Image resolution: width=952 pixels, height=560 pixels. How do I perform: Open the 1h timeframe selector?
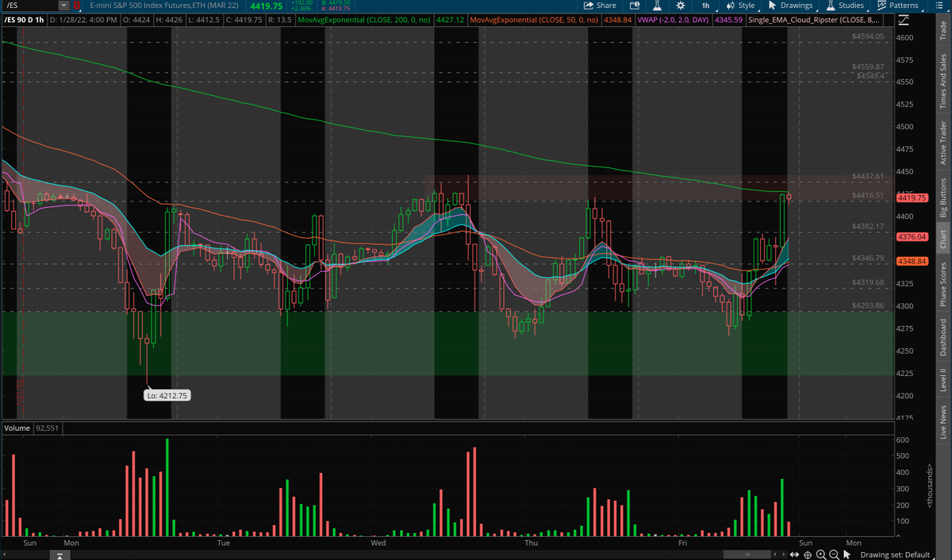tap(705, 6)
